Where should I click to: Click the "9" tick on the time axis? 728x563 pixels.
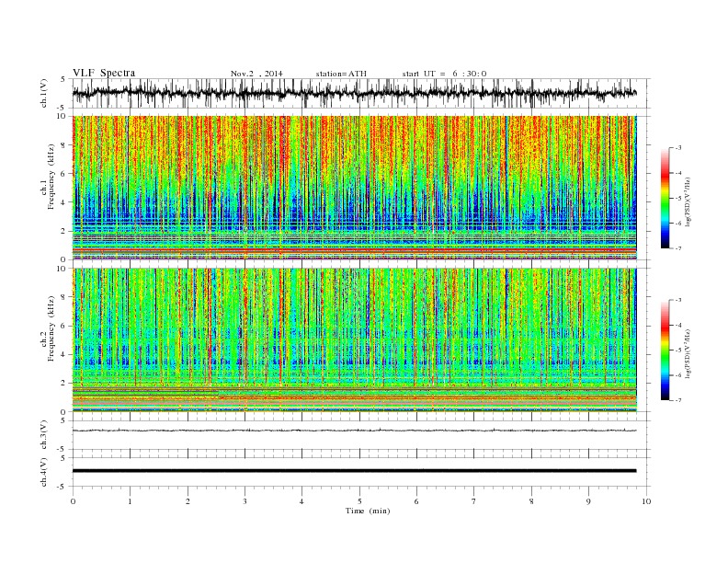pyautogui.click(x=588, y=501)
